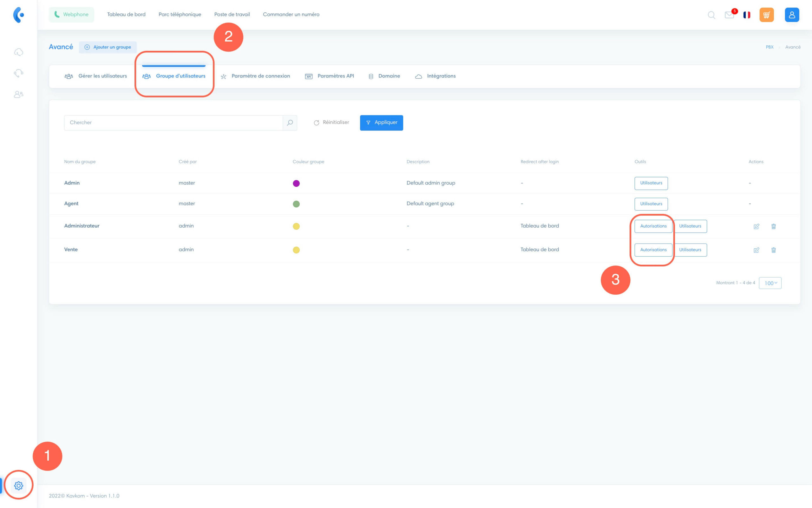The image size is (812, 508).
Task: Open Autorisations for Vente group
Action: pos(653,250)
